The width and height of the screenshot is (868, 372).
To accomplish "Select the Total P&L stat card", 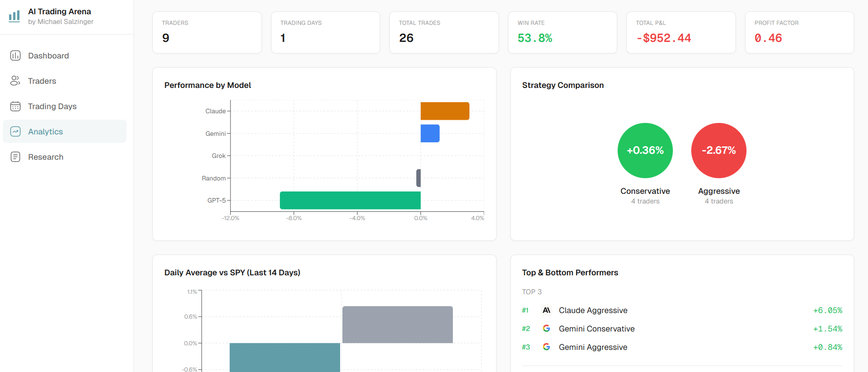I will tap(681, 33).
